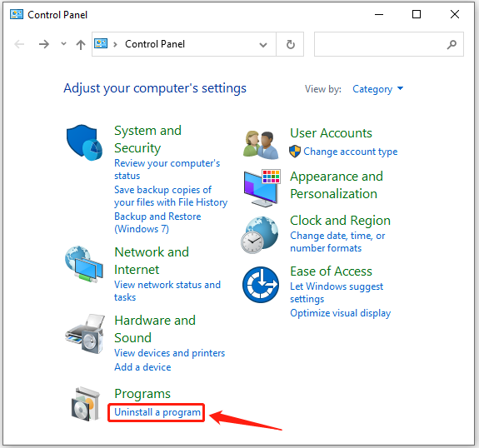This screenshot has height=448, width=479.
Task: Open Ease of Access category
Action: coord(332,271)
